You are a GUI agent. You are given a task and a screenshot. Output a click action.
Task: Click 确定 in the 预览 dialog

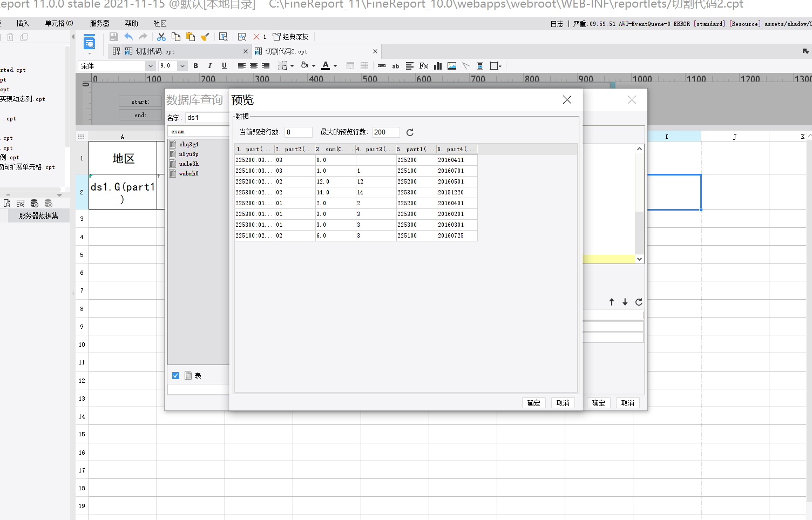pos(533,403)
